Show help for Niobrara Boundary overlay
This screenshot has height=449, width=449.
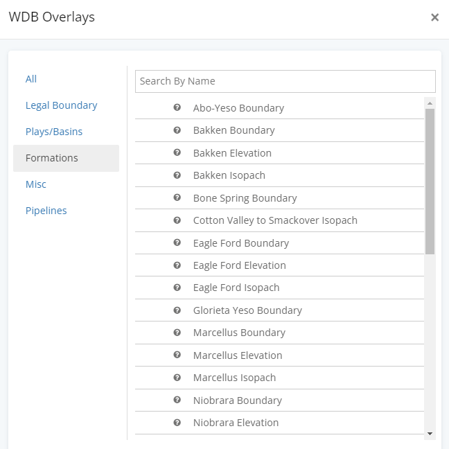pos(177,400)
